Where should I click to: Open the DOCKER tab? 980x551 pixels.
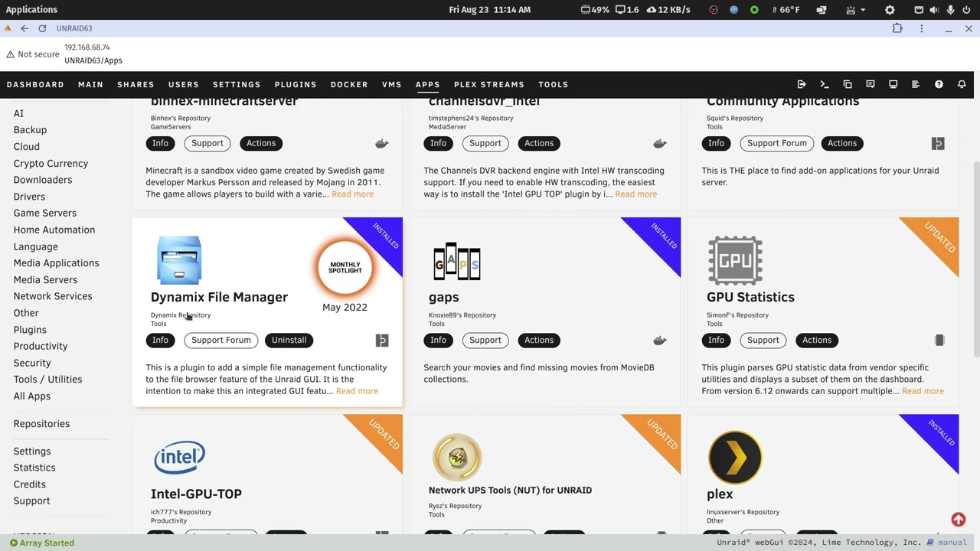point(349,84)
